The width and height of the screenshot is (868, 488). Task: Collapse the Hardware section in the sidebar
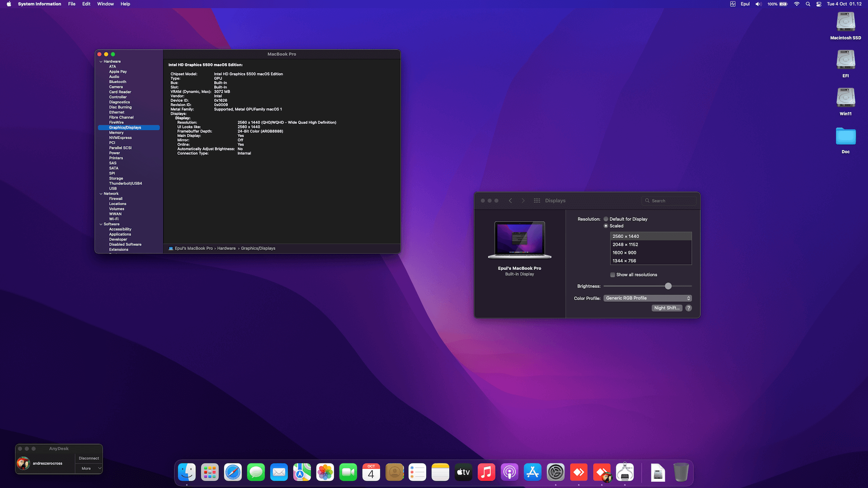coord(101,61)
